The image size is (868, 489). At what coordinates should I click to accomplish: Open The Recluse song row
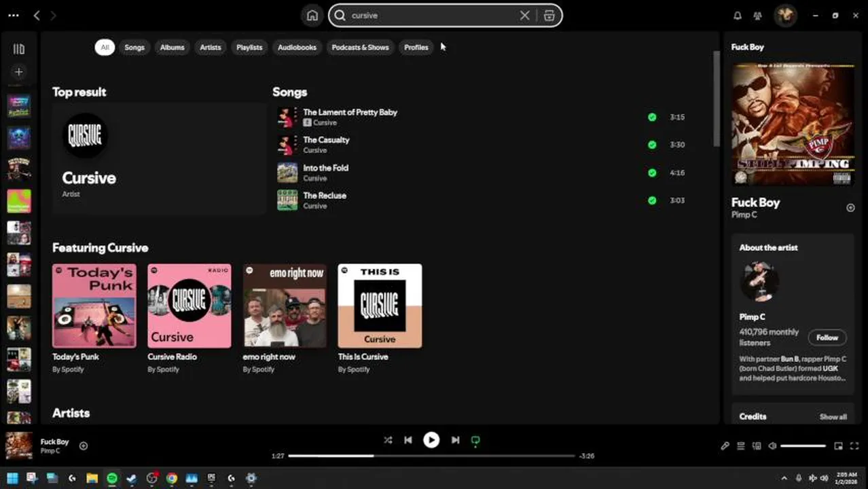pos(482,200)
